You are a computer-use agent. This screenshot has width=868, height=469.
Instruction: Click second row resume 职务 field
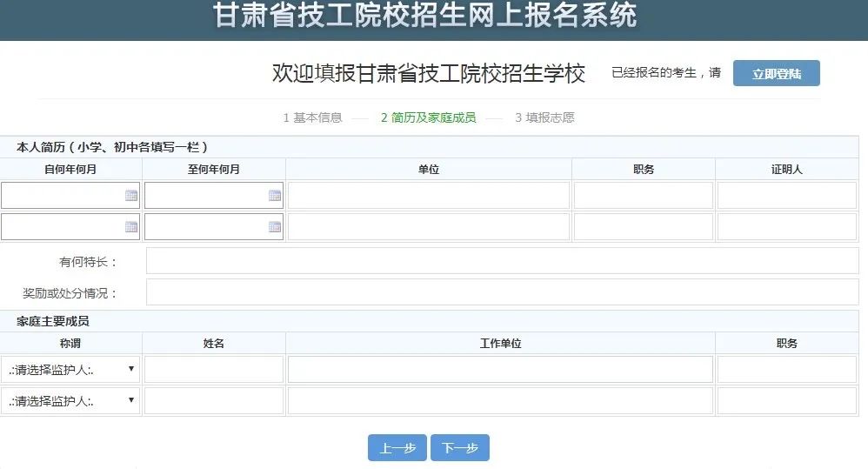[644, 227]
